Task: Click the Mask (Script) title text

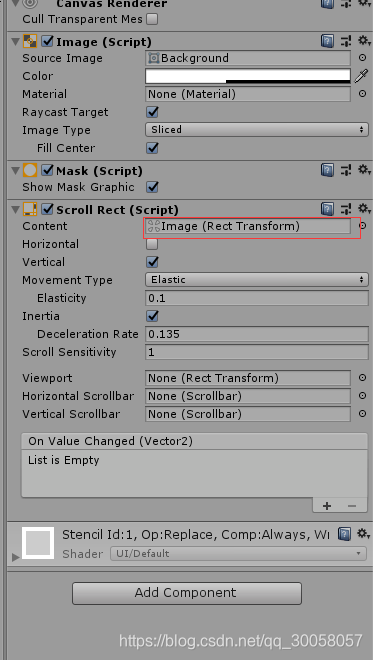Action: (x=99, y=171)
